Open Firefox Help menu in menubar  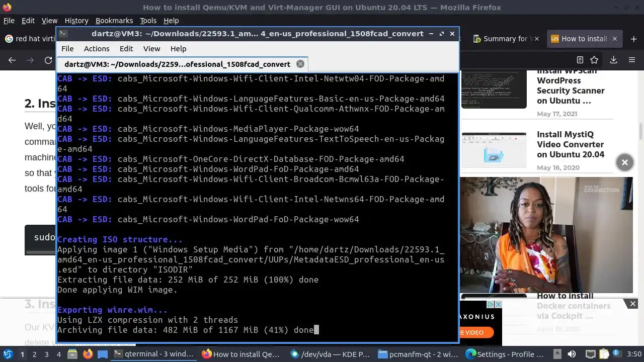[x=171, y=21]
